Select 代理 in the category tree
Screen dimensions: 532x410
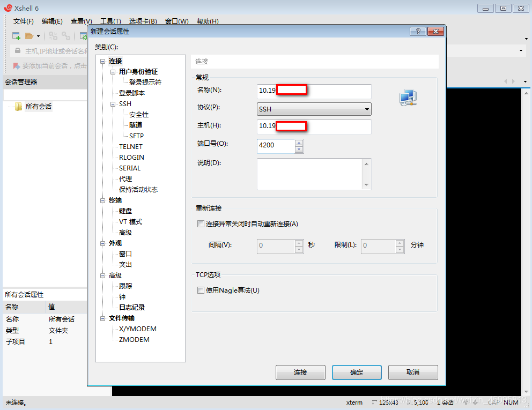(x=125, y=178)
